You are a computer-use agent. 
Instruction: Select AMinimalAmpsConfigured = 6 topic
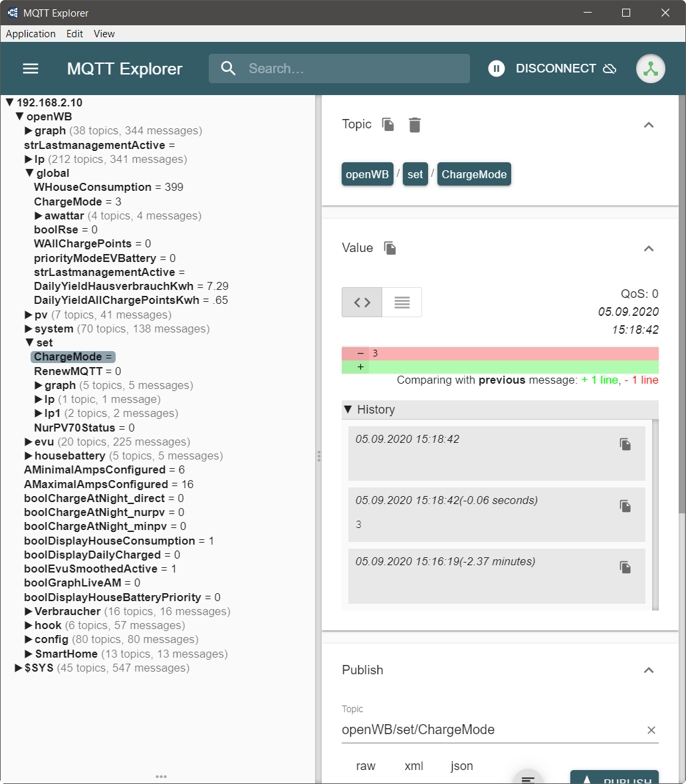[x=104, y=469]
